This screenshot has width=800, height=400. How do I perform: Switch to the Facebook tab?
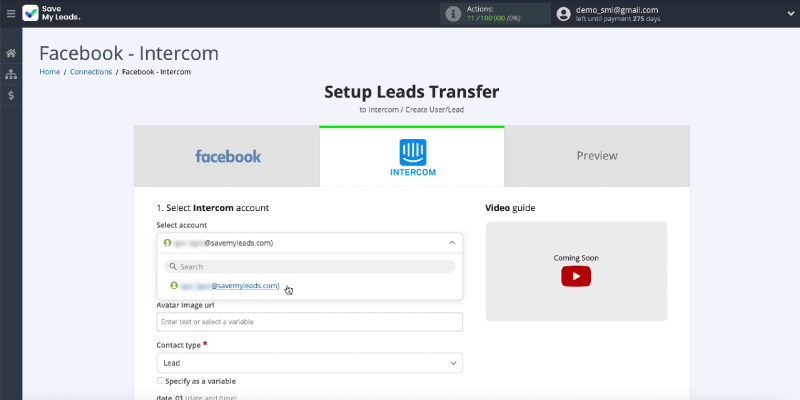(x=227, y=156)
